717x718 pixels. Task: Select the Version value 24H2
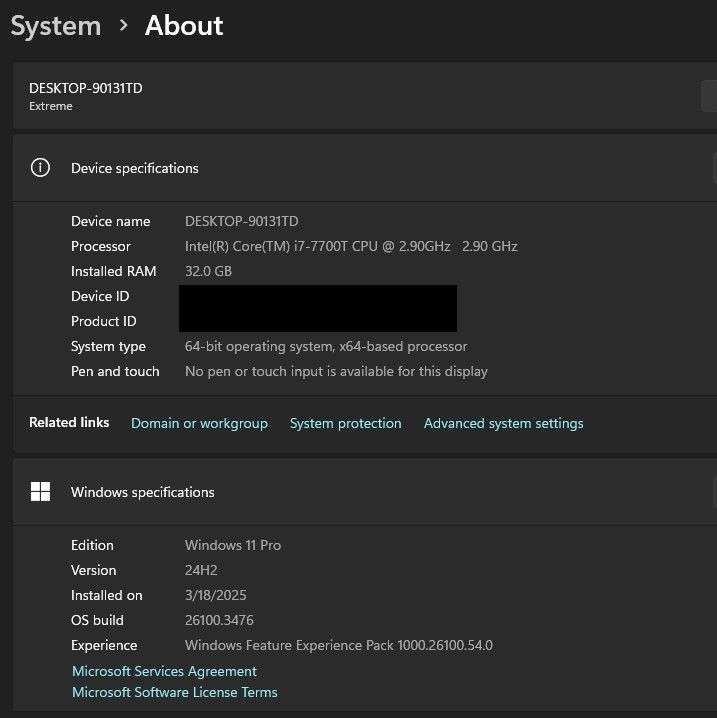click(x=201, y=571)
